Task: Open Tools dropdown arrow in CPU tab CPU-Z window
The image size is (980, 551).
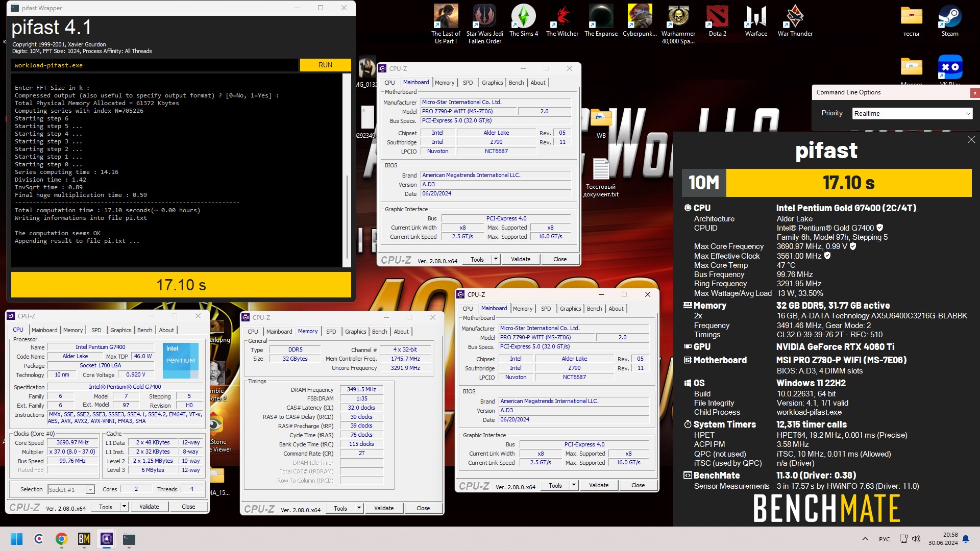Action: coord(124,507)
